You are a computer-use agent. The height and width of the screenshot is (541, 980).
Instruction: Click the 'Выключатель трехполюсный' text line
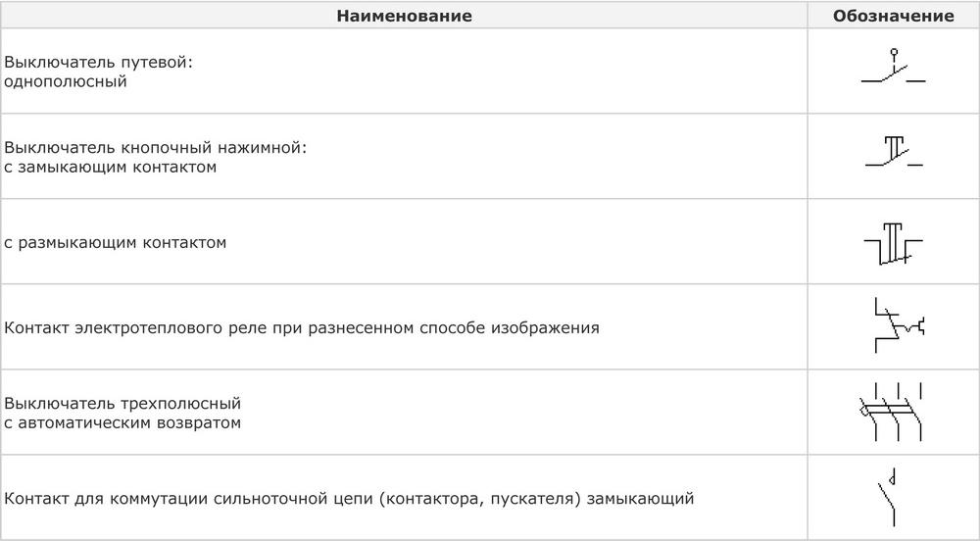point(122,404)
